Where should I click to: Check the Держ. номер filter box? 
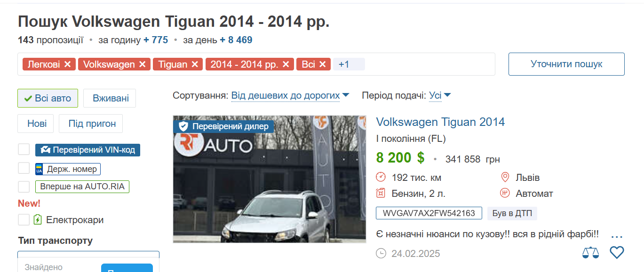tap(24, 168)
